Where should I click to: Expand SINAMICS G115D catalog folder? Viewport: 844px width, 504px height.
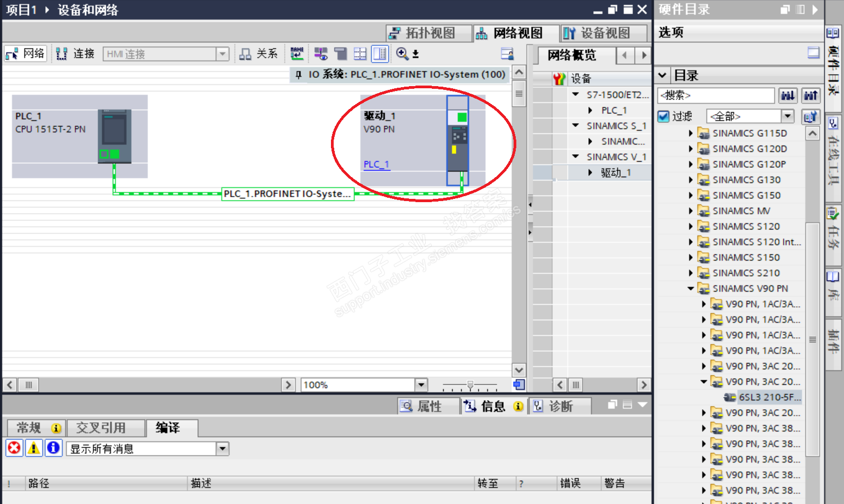(691, 133)
